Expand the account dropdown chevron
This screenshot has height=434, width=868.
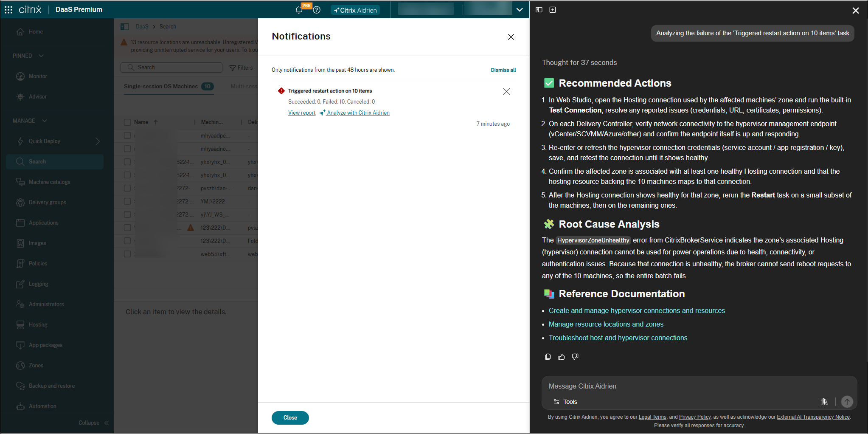(520, 10)
